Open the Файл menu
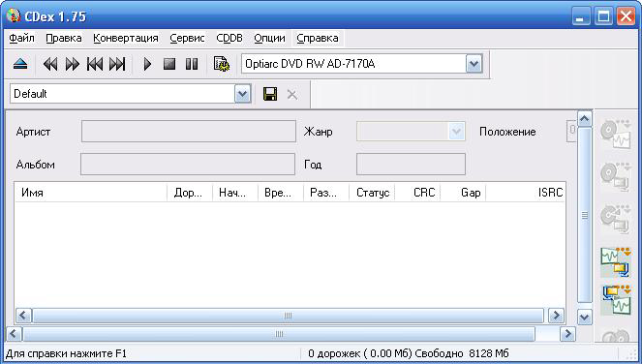642x364 pixels. [21, 38]
